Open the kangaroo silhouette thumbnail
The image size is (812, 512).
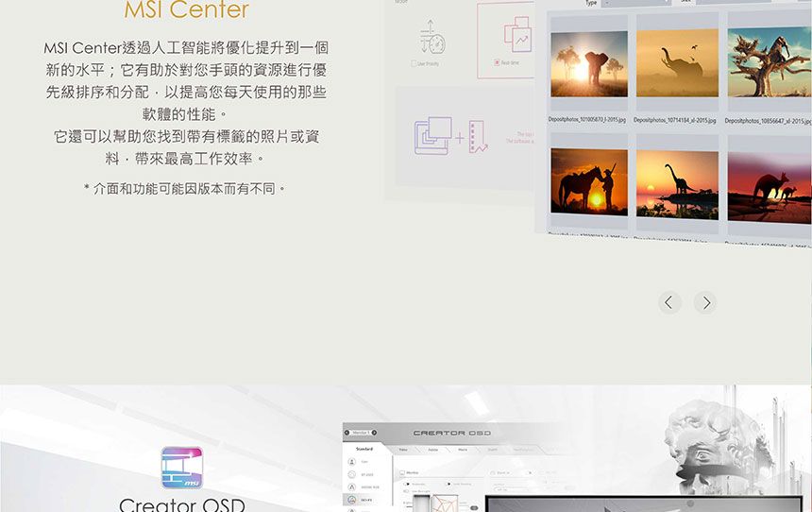770,188
